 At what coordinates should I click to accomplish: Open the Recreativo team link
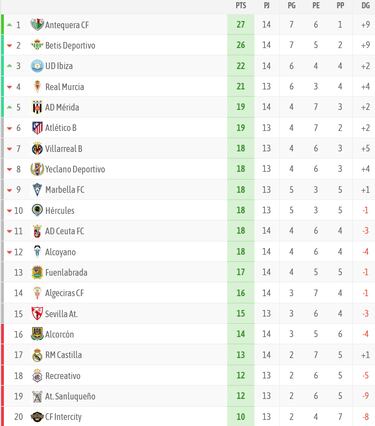point(63,376)
